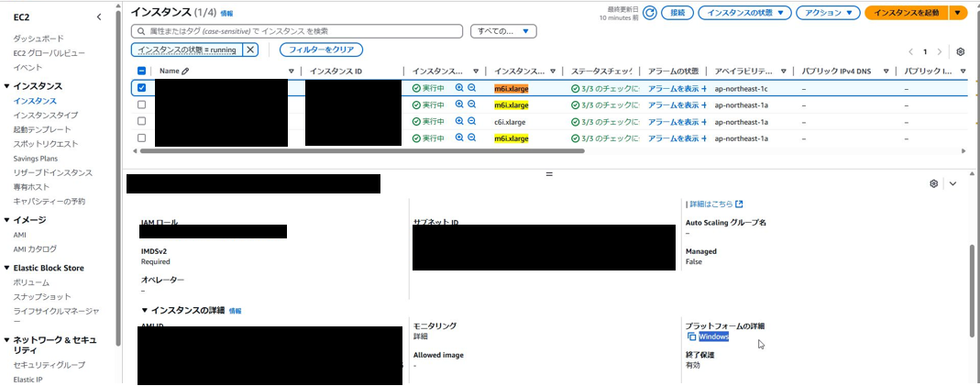
Task: Check the c6i.xlarge instance row checkbox
Action: point(142,121)
